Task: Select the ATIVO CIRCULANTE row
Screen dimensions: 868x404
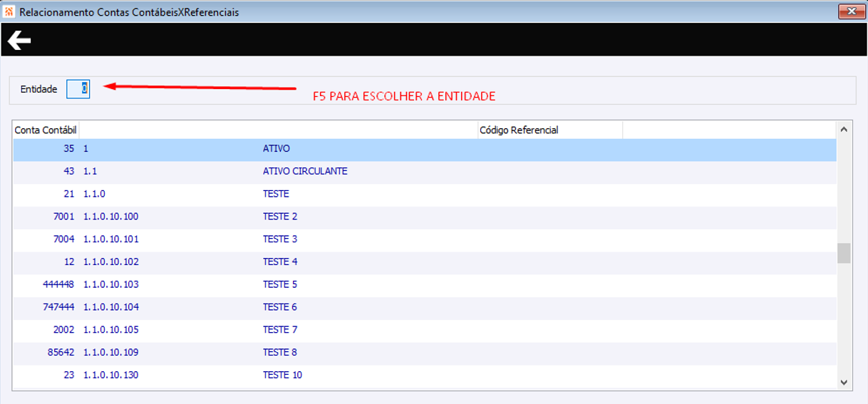Action: [425, 172]
